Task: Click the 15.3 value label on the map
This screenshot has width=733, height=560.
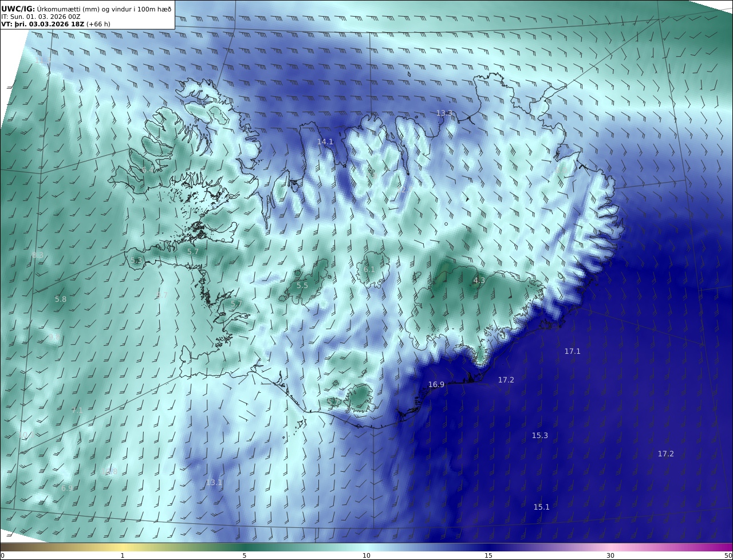Action: (539, 435)
